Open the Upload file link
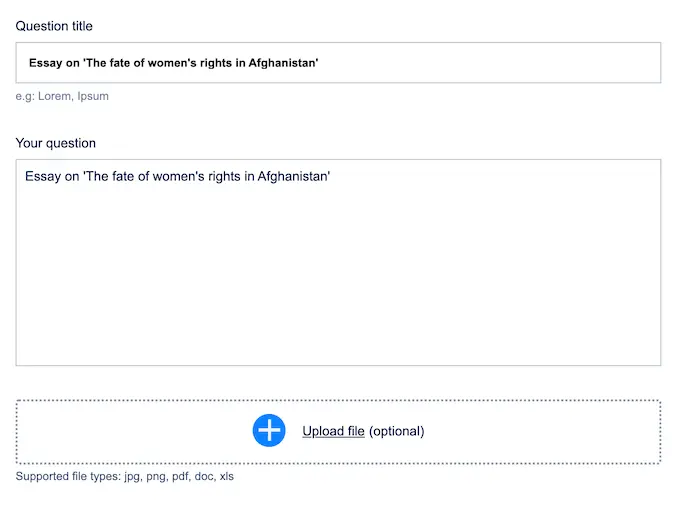The image size is (680, 505). click(x=333, y=431)
